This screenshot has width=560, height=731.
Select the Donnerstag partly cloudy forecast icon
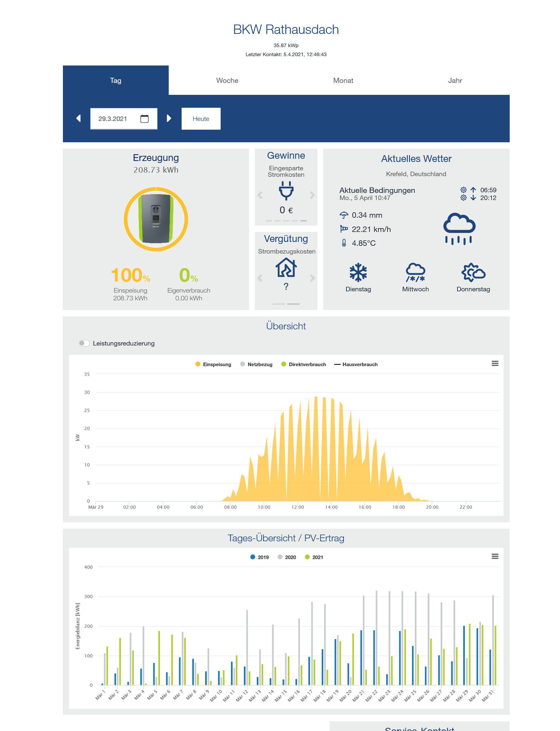(x=473, y=272)
